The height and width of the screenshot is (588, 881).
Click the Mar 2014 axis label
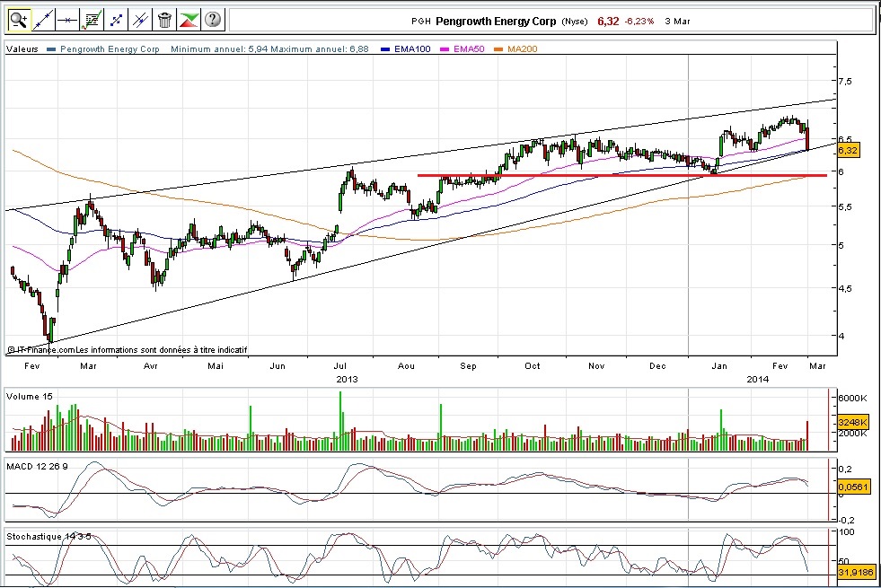pos(817,366)
